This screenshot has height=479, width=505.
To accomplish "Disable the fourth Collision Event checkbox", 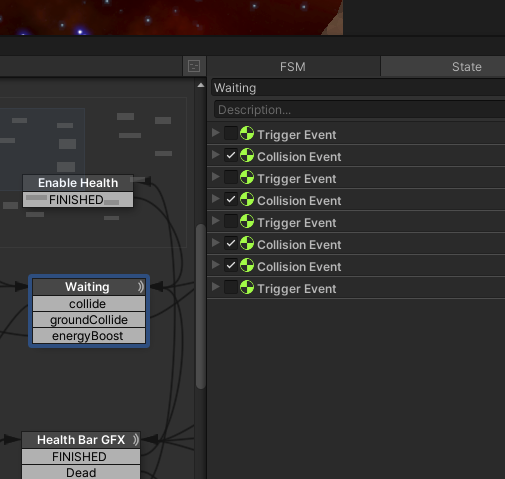I will pyautogui.click(x=231, y=265).
